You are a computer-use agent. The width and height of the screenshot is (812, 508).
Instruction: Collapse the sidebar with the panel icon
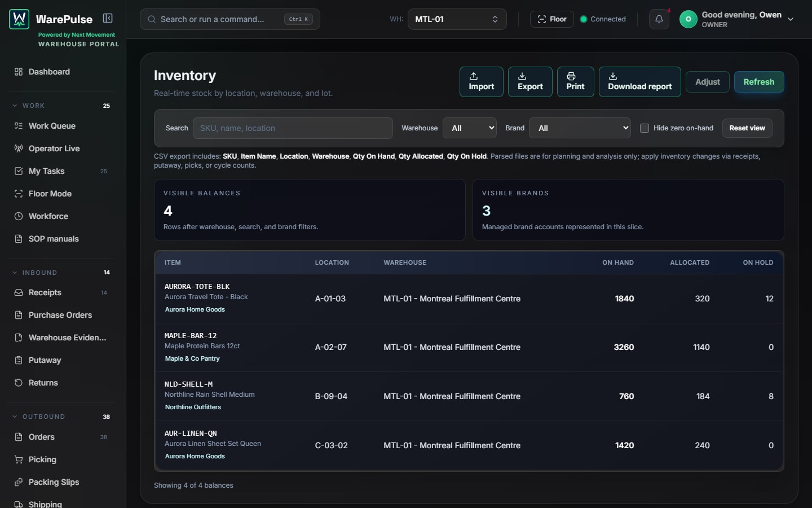108,18
